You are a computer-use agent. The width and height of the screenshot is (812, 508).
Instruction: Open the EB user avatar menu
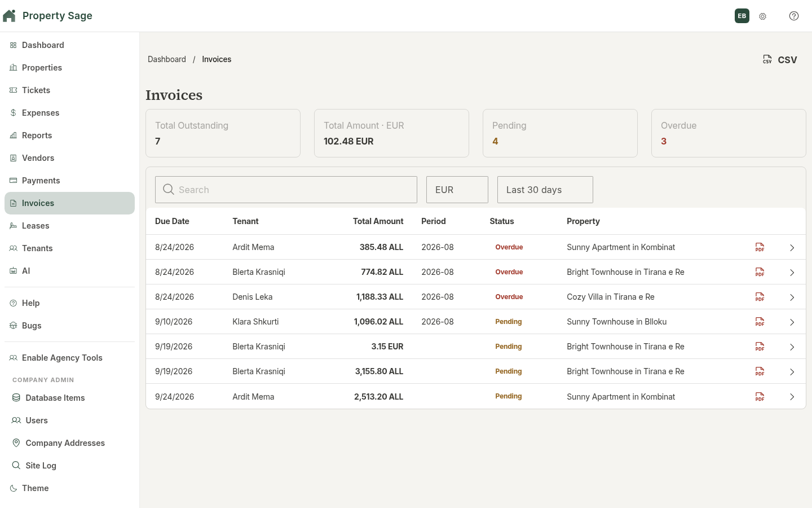click(x=742, y=16)
